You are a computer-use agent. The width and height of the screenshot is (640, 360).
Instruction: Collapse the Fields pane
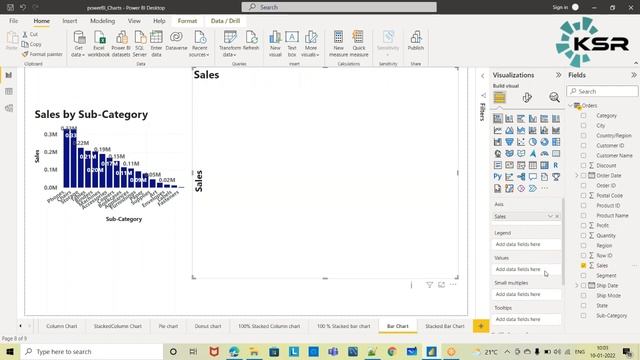[633, 75]
